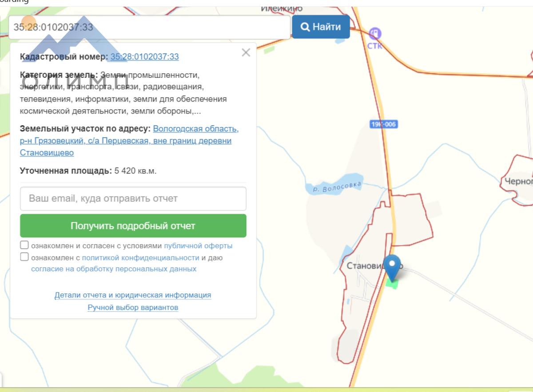Click the green highlighted land parcel
The height and width of the screenshot is (392, 533).
(392, 284)
